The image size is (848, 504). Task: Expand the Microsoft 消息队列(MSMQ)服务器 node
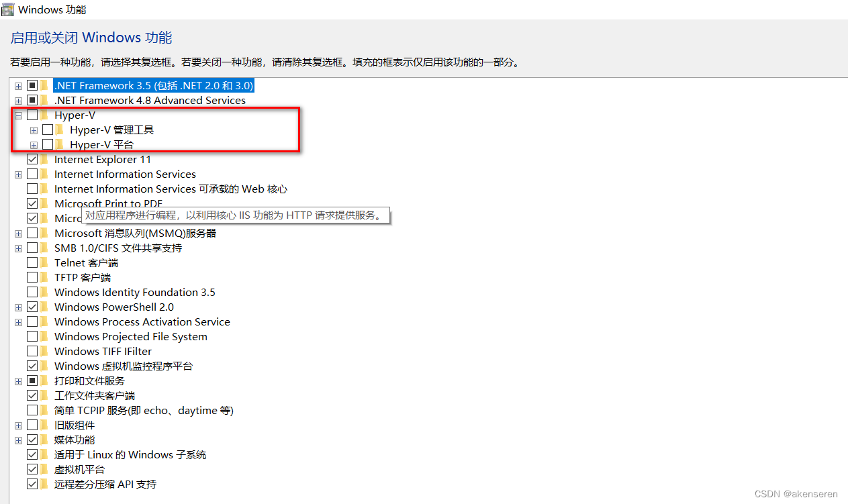(18, 234)
